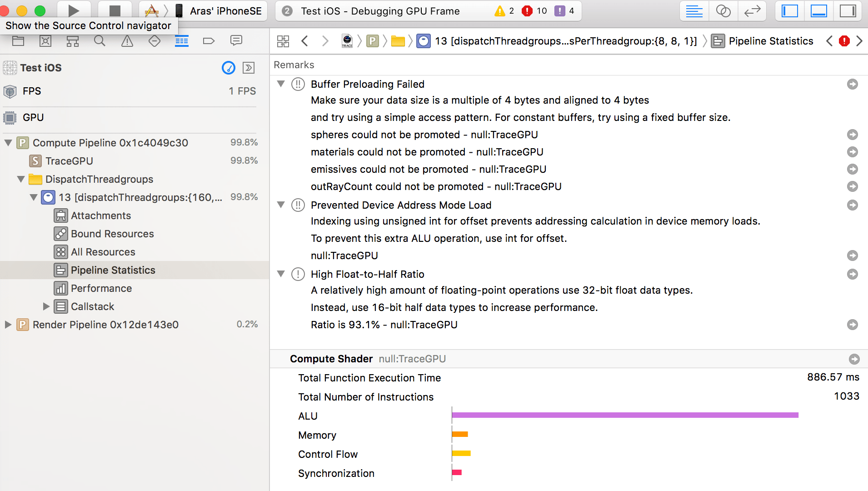Open Performance in the navigator

101,288
